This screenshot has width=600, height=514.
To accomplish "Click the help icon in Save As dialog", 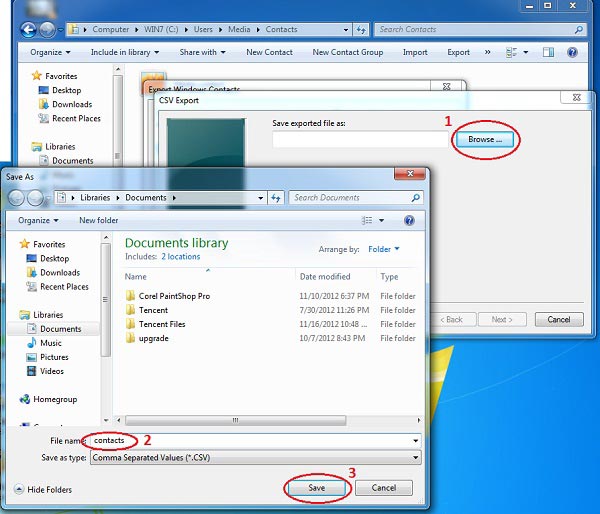I will tap(409, 220).
